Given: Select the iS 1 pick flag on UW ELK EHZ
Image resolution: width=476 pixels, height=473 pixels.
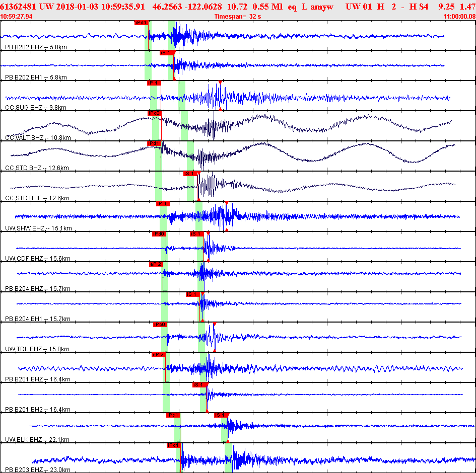Looking at the screenshot, I should pyautogui.click(x=221, y=415).
